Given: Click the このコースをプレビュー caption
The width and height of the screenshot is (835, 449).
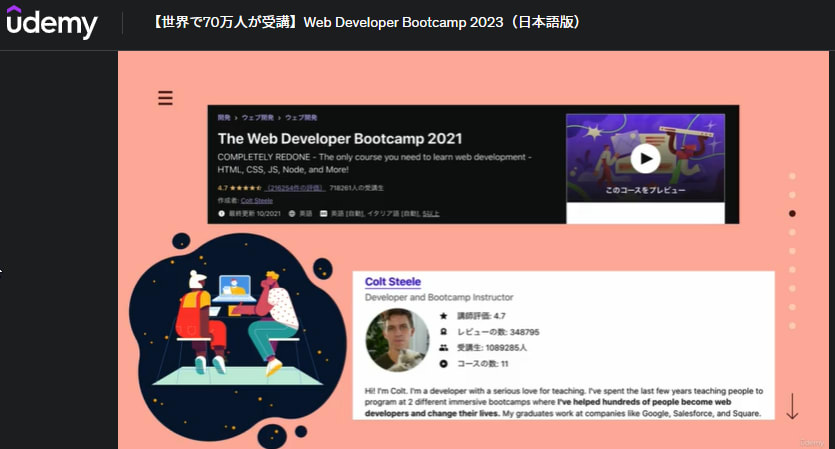Looking at the screenshot, I should tap(645, 190).
